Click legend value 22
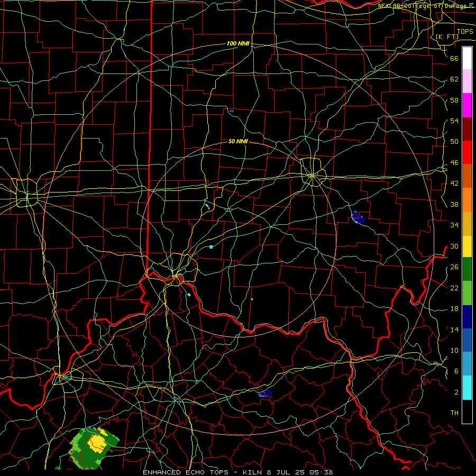 (454, 288)
